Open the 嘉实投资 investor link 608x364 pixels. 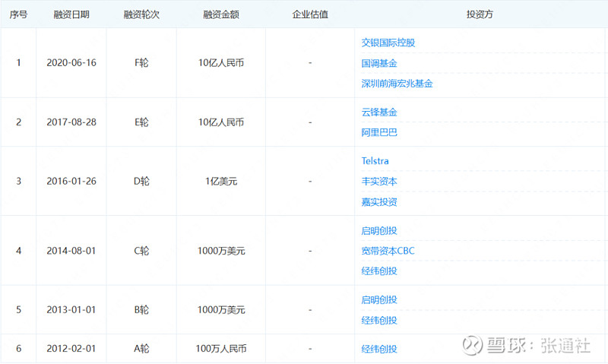click(x=379, y=202)
